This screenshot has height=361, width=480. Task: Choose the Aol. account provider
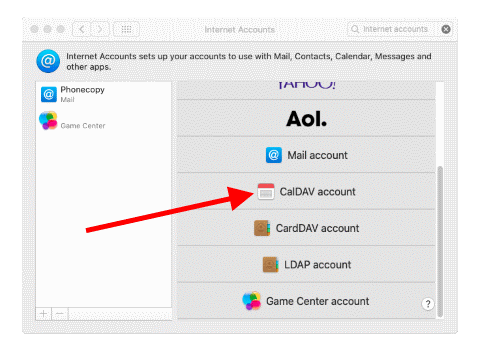coord(306,118)
